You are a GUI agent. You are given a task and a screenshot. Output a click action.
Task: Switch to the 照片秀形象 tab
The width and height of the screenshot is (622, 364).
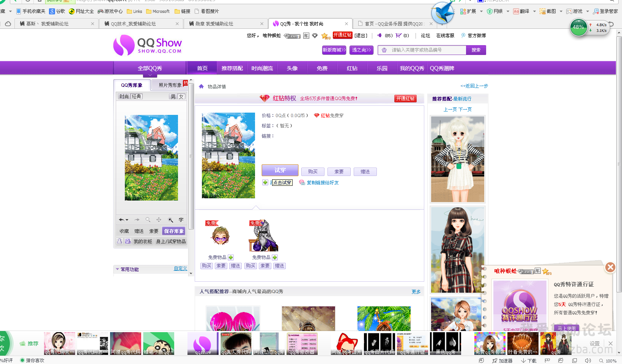[170, 85]
